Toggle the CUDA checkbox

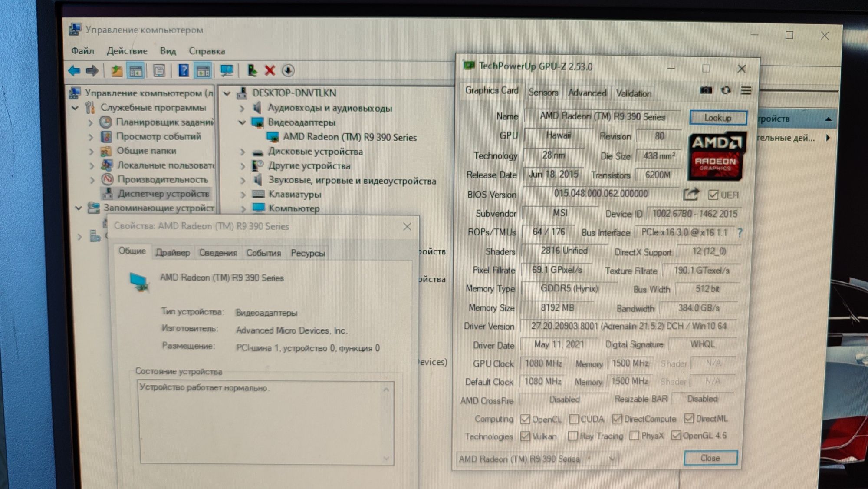click(x=574, y=419)
